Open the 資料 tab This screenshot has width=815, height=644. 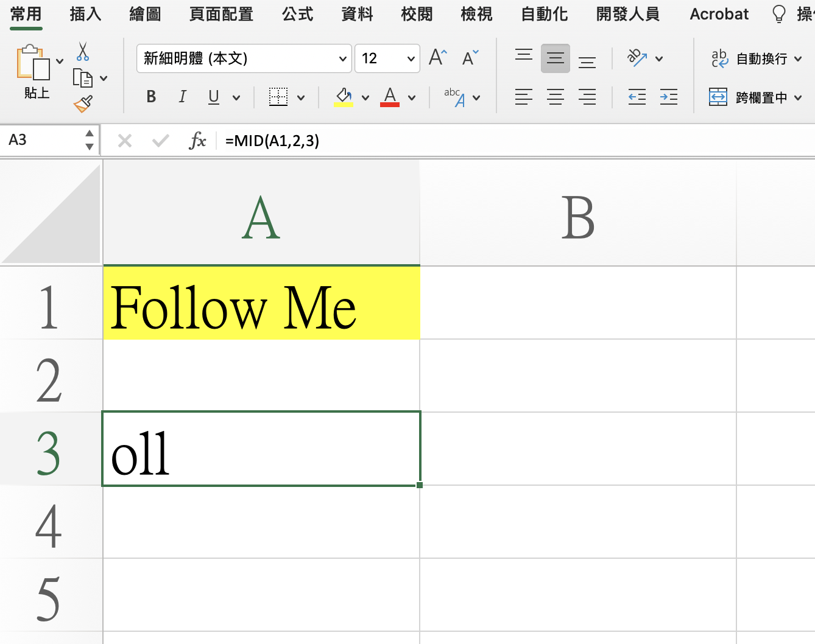pyautogui.click(x=357, y=14)
